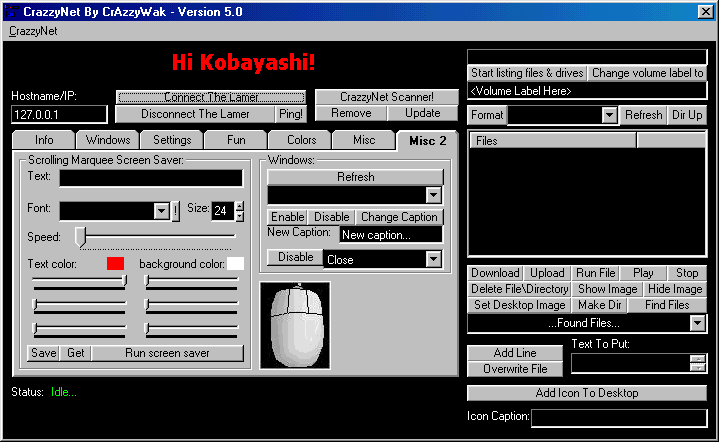Open the drive dropdown next to Format
Screen dimensions: 719x442
tap(609, 115)
